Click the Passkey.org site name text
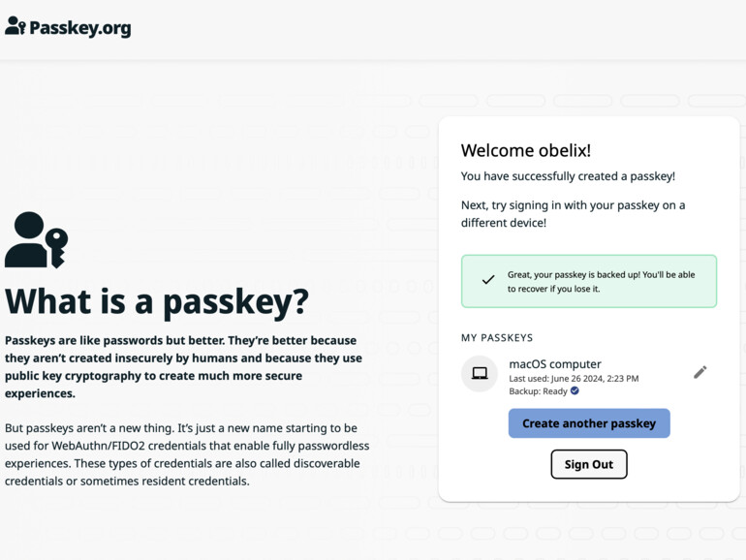This screenshot has width=746, height=560. click(79, 28)
